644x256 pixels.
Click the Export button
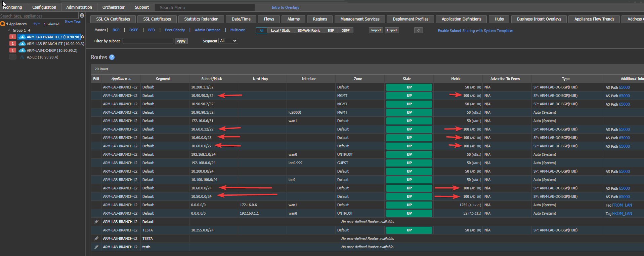click(392, 30)
